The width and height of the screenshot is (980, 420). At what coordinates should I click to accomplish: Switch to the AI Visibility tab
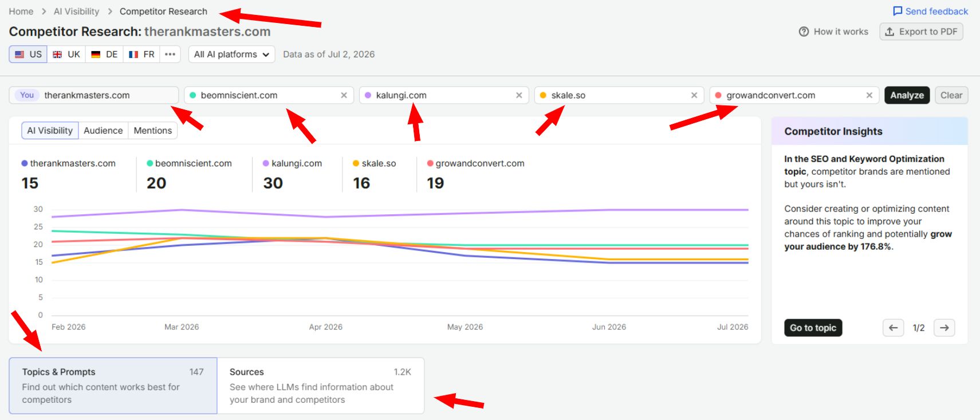tap(50, 131)
